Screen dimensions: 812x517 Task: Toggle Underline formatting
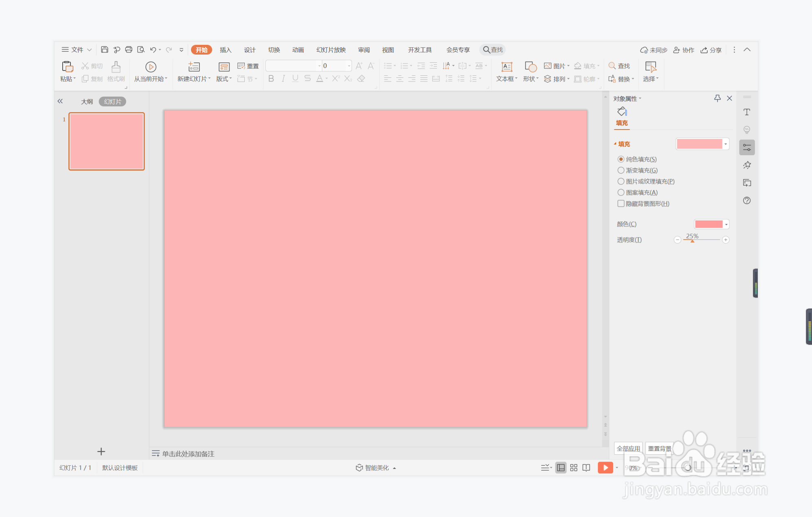[x=295, y=79]
